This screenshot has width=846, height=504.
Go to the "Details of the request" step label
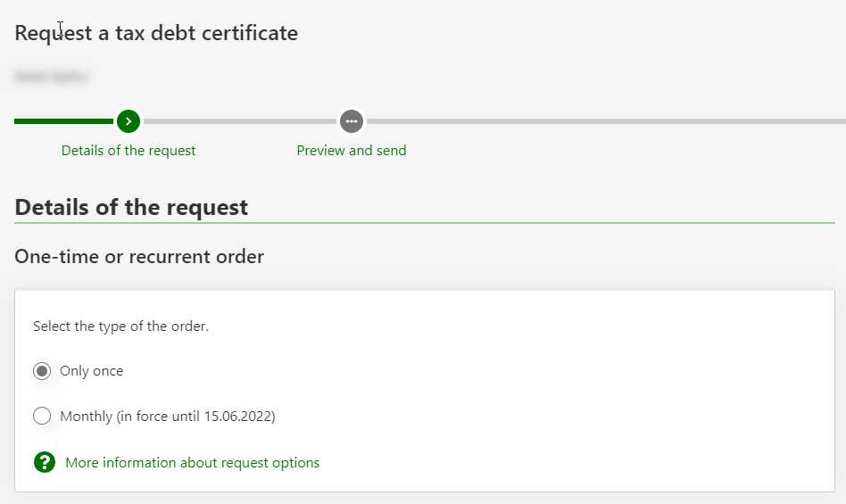(x=129, y=151)
